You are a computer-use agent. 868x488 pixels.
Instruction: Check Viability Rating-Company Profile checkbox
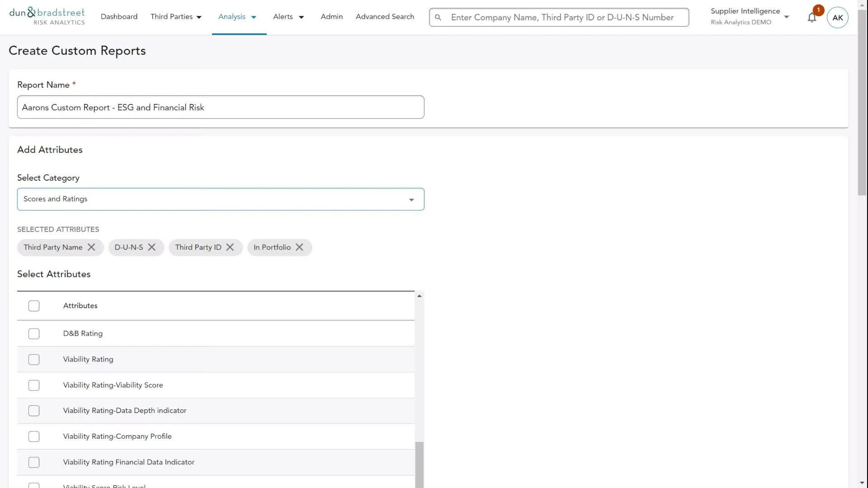click(34, 436)
